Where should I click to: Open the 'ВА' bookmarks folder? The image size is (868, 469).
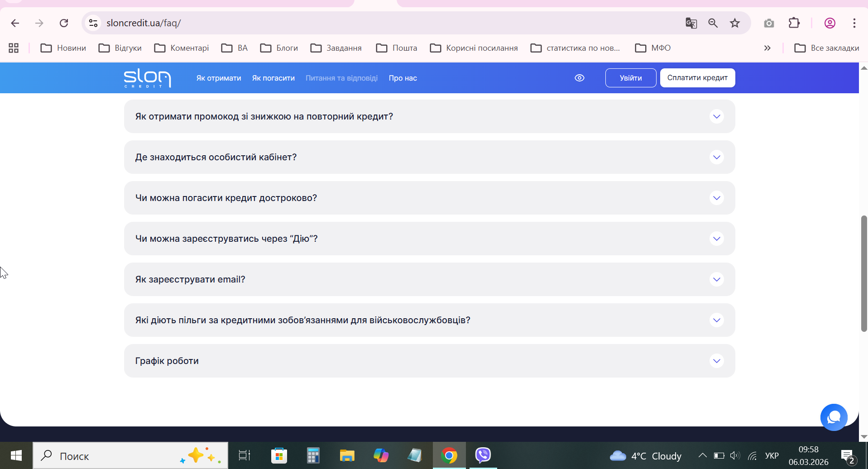[235, 48]
